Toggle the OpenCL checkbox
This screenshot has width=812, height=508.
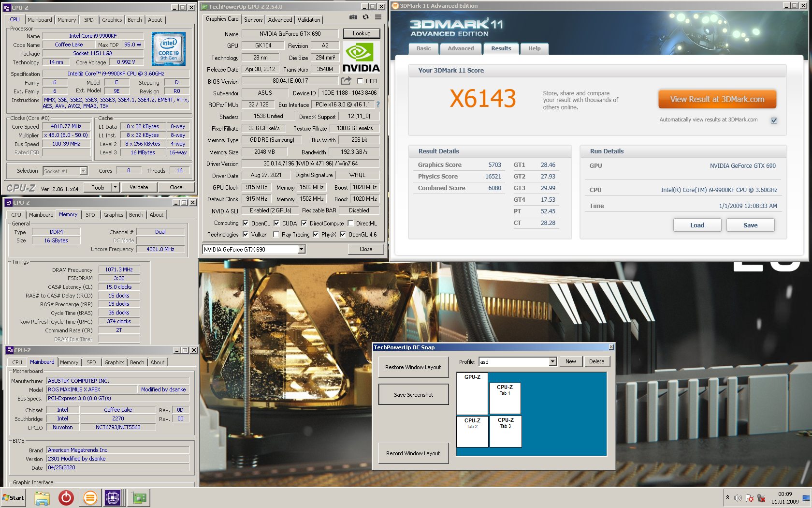[246, 223]
